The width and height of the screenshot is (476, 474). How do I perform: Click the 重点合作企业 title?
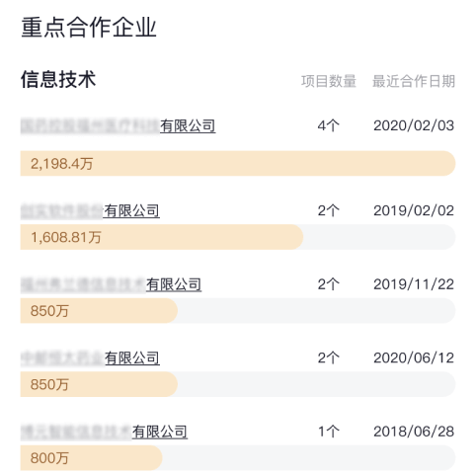coord(89,28)
